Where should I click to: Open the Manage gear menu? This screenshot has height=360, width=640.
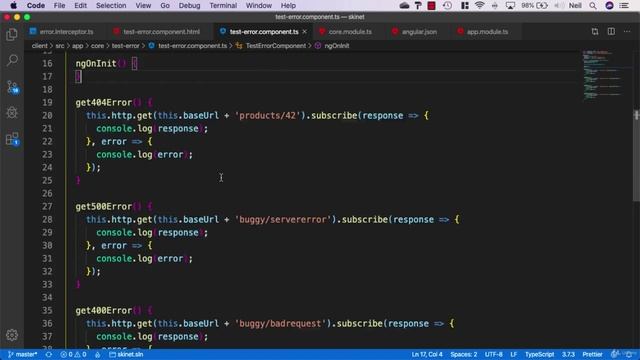coord(12,335)
